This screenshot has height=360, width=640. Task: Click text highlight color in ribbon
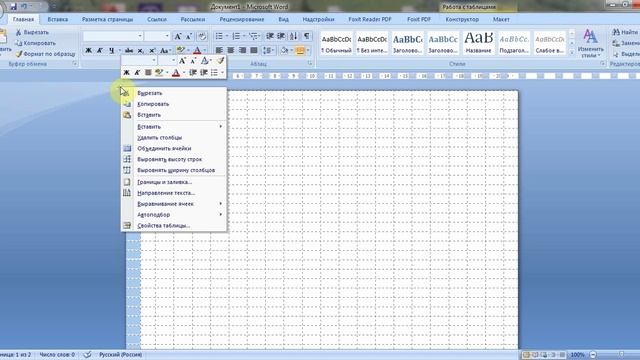181,51
